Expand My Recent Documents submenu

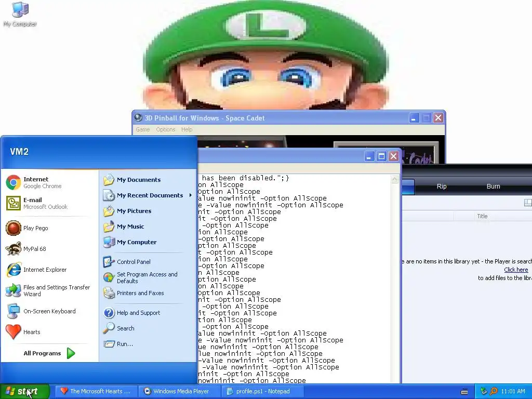click(148, 195)
